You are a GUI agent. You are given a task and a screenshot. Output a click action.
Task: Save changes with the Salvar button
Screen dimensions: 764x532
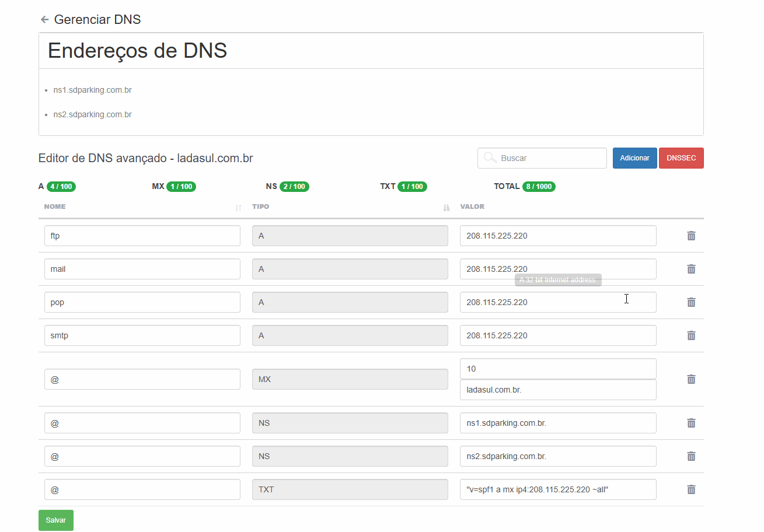(56, 520)
